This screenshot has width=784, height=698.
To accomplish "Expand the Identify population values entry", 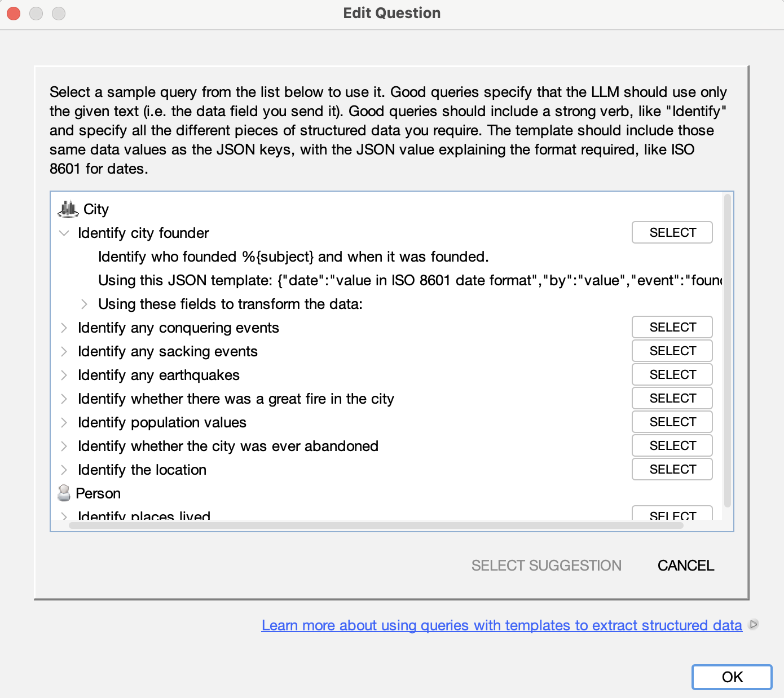I will [x=64, y=422].
